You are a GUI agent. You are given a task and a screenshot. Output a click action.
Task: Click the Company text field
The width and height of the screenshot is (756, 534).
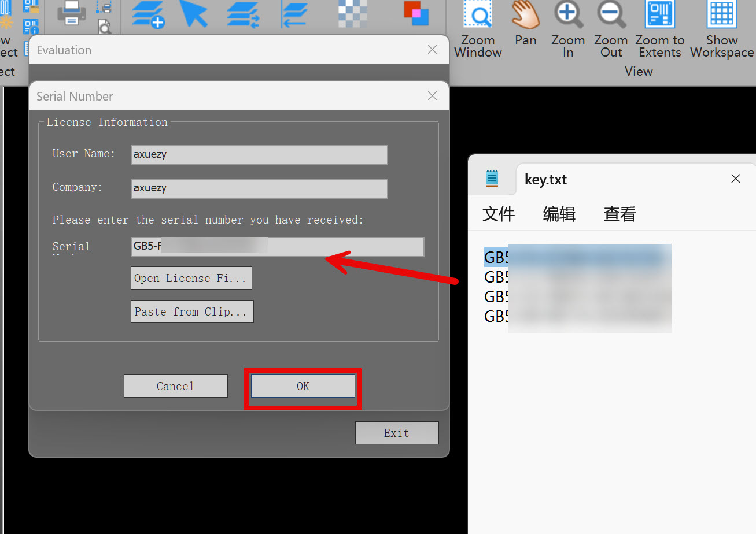[x=259, y=188]
